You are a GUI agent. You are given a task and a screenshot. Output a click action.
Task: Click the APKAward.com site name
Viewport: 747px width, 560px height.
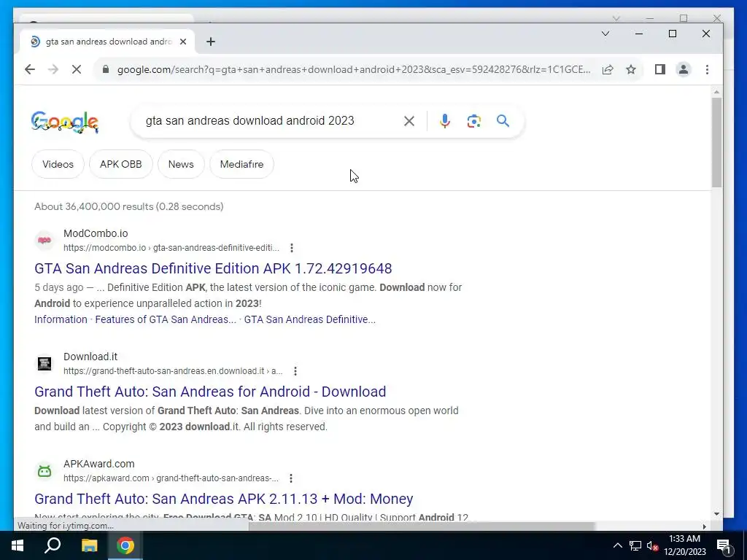click(98, 464)
